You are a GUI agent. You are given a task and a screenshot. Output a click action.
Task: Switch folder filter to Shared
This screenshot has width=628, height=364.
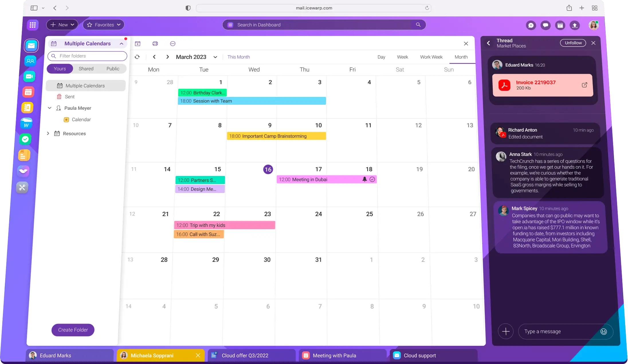point(86,69)
